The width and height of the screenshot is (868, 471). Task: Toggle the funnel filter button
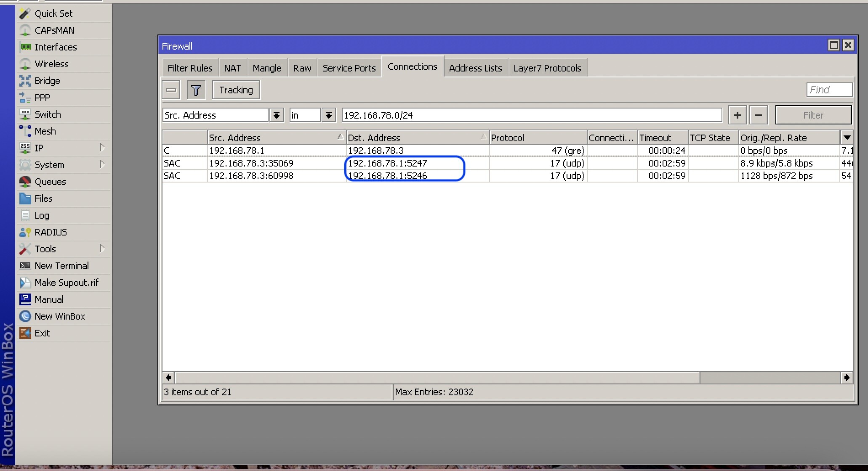(x=196, y=90)
